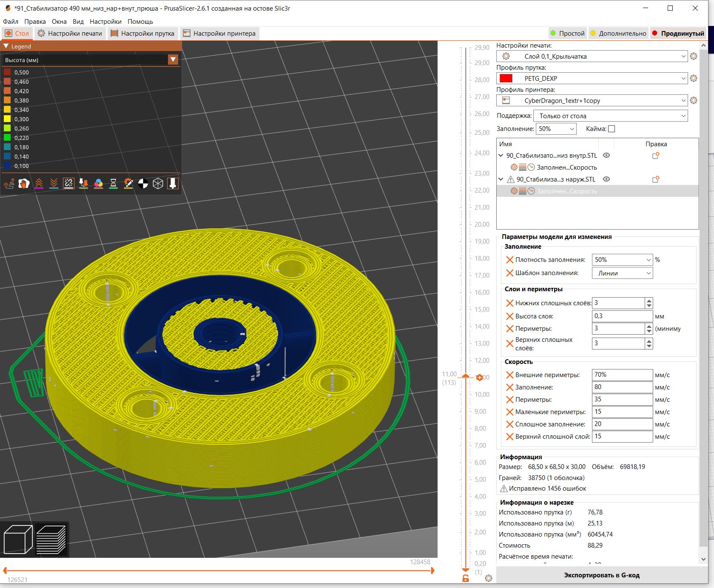Switch to sliced layers preview icon
The width and height of the screenshot is (714, 588).
51,539
